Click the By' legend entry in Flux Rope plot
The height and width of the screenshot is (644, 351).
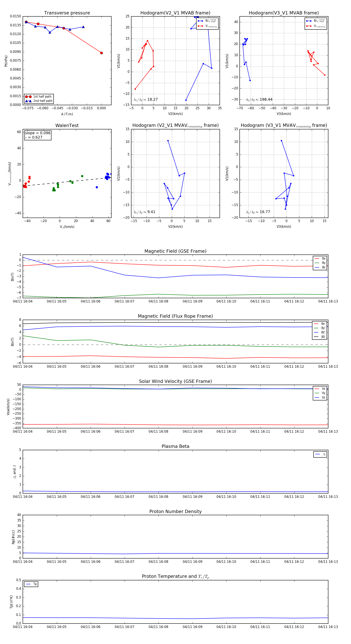click(x=320, y=328)
